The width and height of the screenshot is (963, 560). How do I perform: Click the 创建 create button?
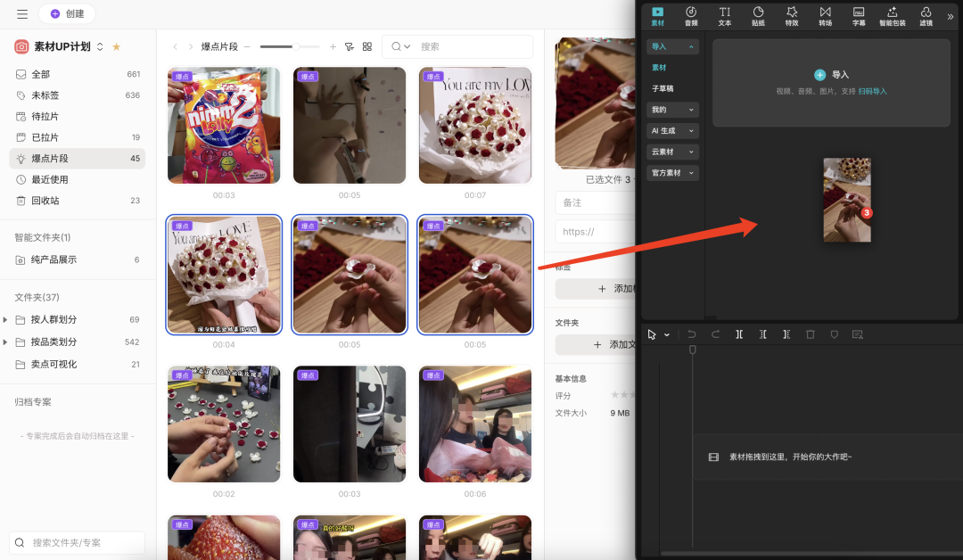67,13
